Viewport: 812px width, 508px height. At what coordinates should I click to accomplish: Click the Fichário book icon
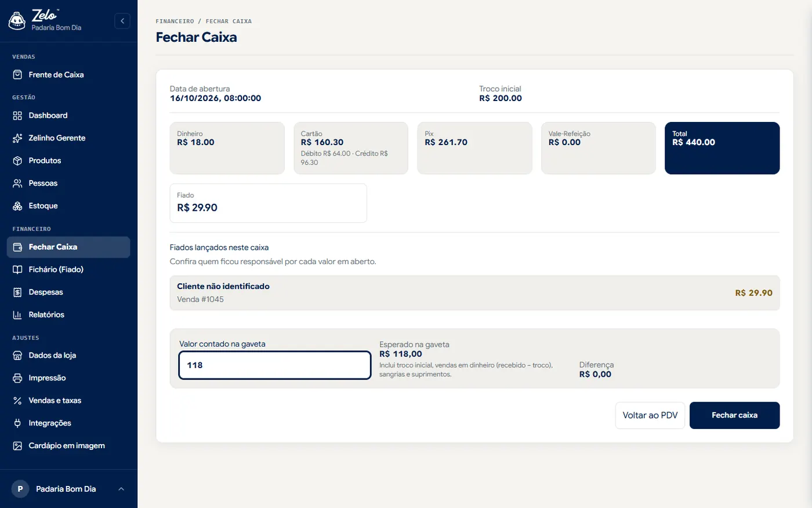[17, 270]
